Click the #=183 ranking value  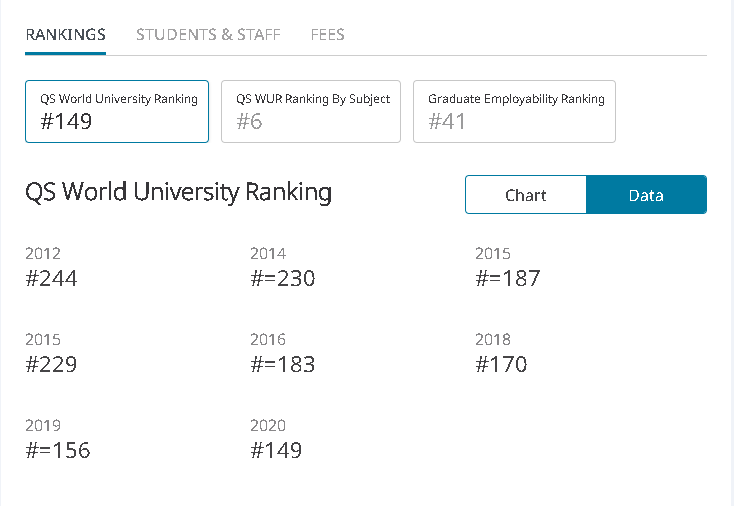pyautogui.click(x=282, y=364)
